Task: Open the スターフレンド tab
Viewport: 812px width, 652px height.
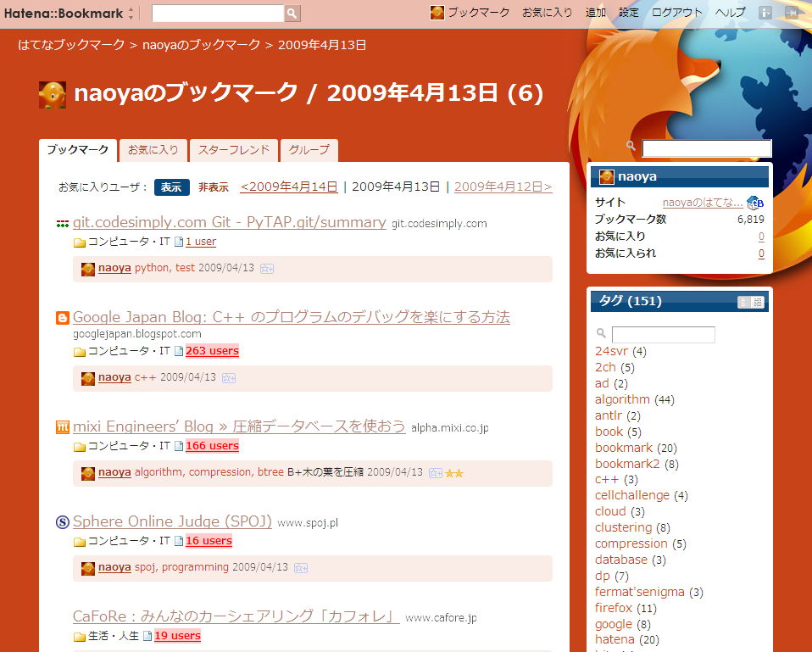Action: (234, 150)
